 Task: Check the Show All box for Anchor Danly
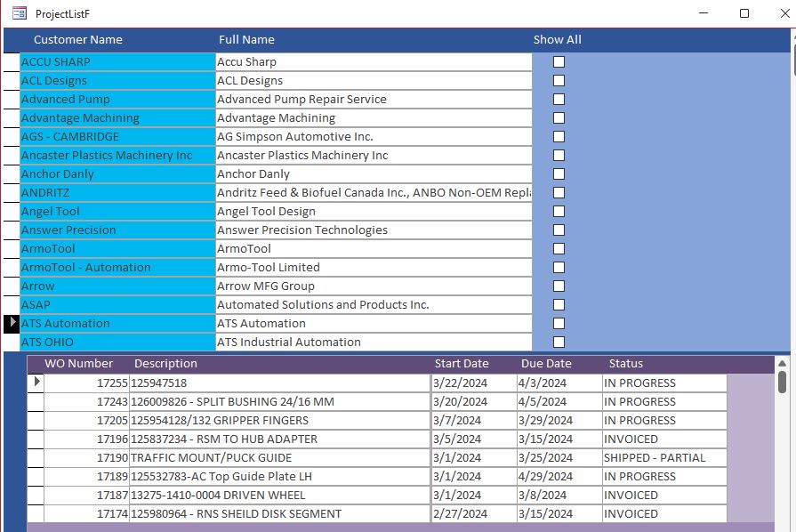tap(559, 174)
